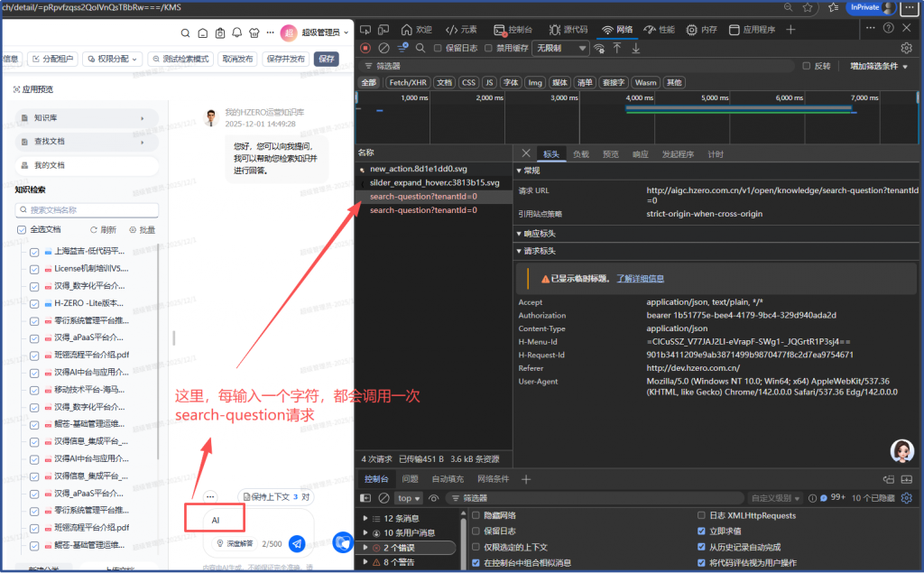The image size is (924, 573).
Task: Click the notification bell icon
Action: click(x=236, y=33)
